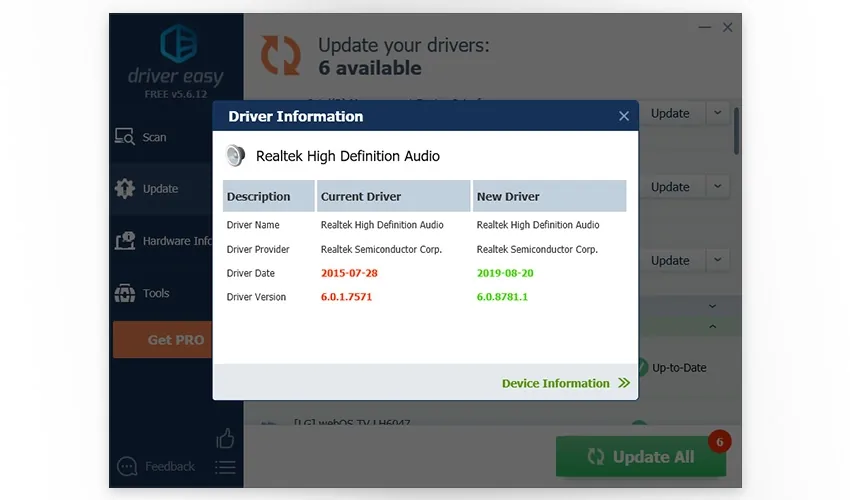Click the Update gear icon
The width and height of the screenshot is (850, 500).
[x=125, y=188]
